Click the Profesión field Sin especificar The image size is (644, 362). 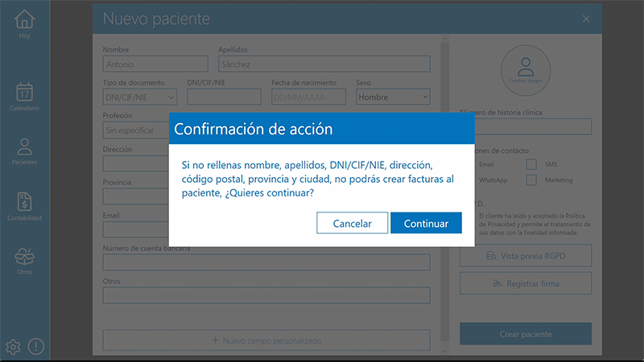[x=135, y=130]
